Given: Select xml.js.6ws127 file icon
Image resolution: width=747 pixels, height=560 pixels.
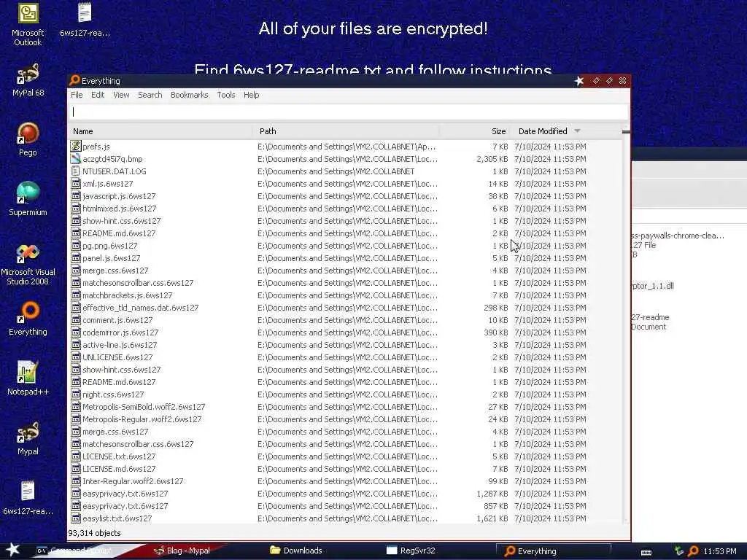Looking at the screenshot, I should (75, 183).
